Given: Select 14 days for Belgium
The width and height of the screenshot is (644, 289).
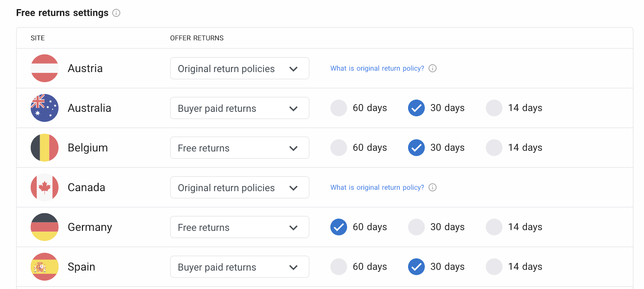Looking at the screenshot, I should 494,148.
